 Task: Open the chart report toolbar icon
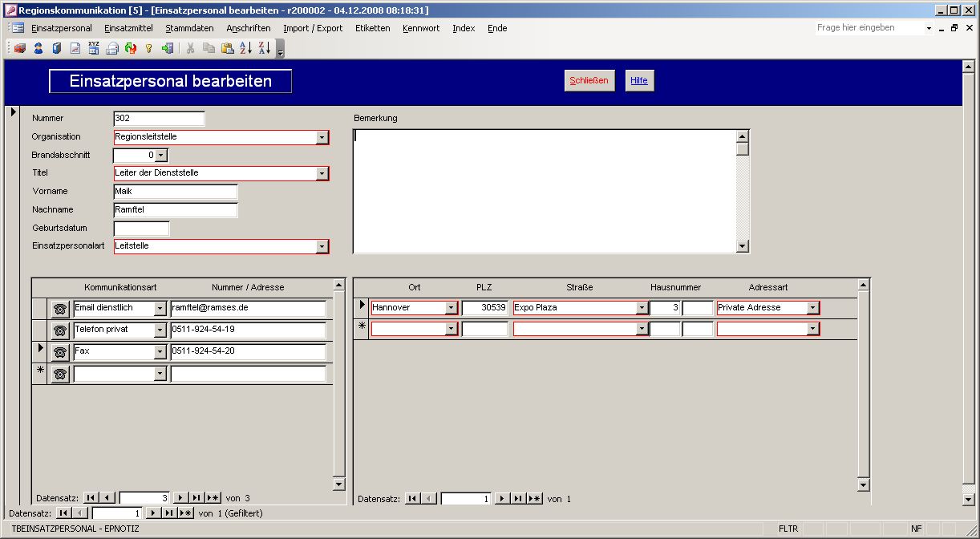[75, 48]
